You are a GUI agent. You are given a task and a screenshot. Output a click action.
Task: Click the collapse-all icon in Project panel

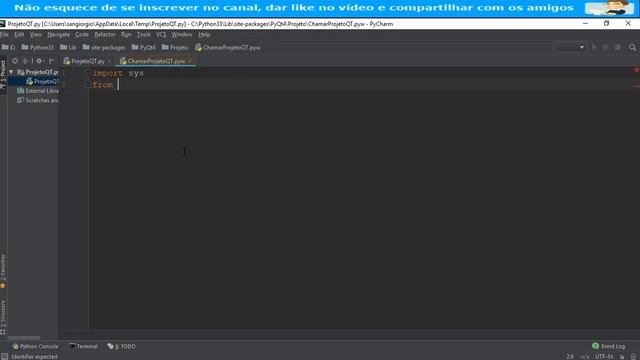(26, 61)
